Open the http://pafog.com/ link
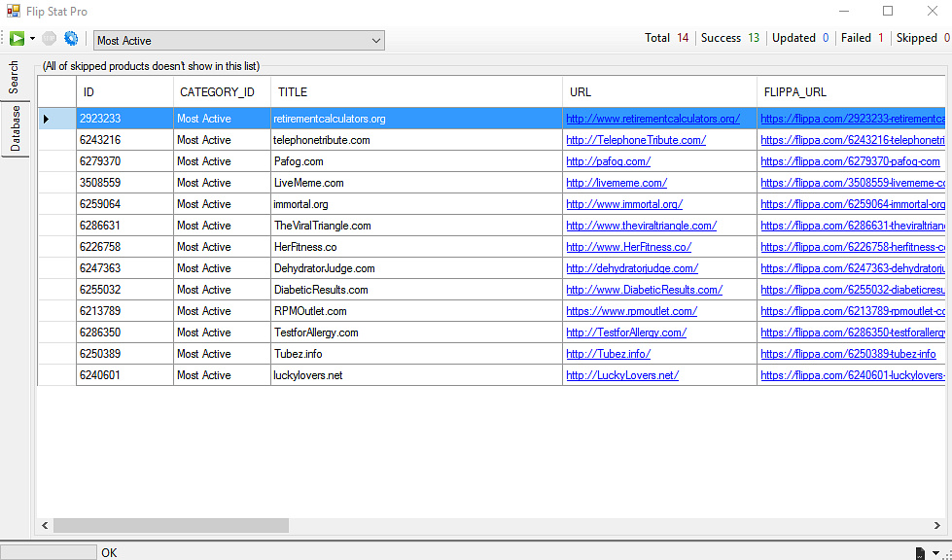This screenshot has height=560, width=952. 609,161
